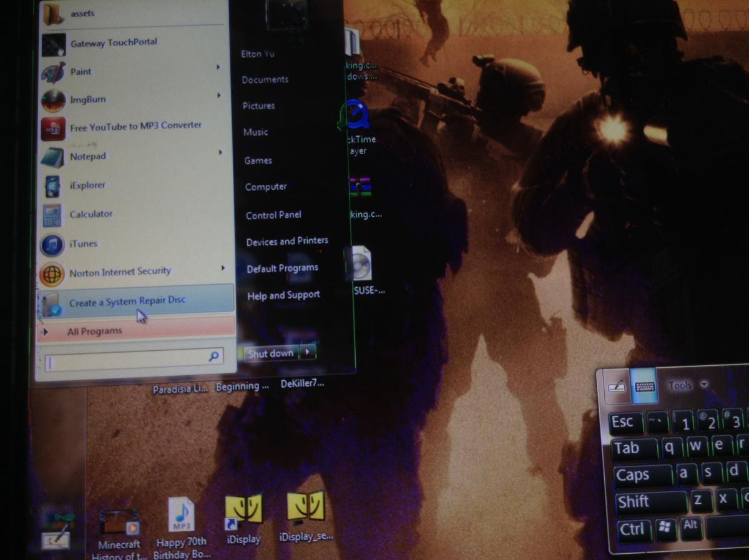Screen dimensions: 749x560
Task: Launch ImgBurn from the Start menu
Action: coord(132,100)
